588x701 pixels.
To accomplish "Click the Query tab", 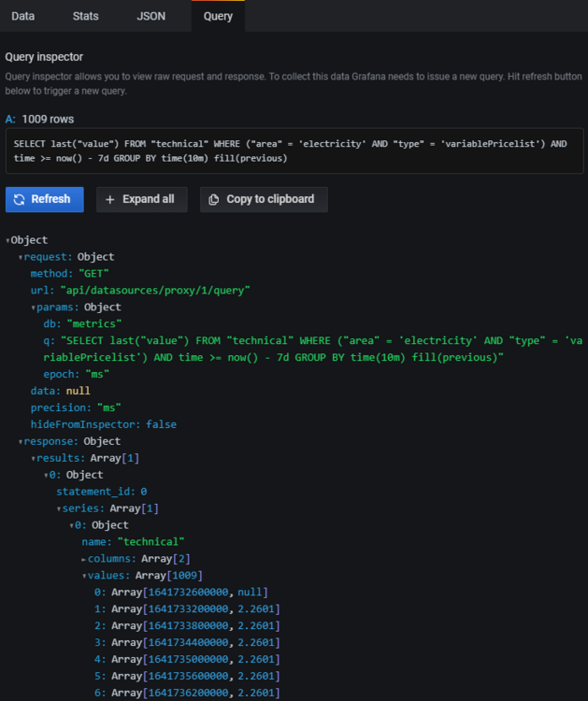I will pos(218,16).
